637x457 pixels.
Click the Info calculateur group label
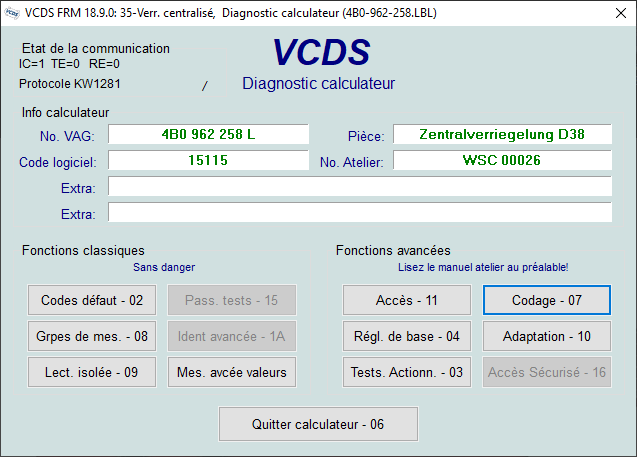[65, 113]
